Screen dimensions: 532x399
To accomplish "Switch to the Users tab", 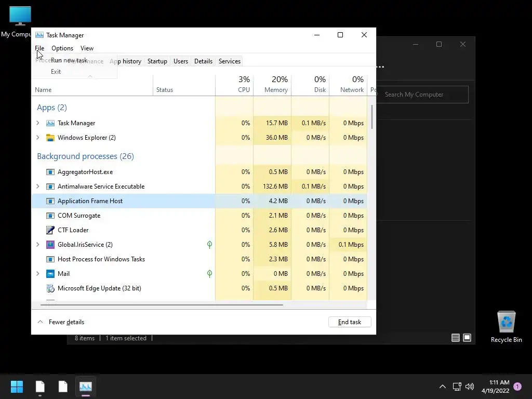I will point(180,61).
